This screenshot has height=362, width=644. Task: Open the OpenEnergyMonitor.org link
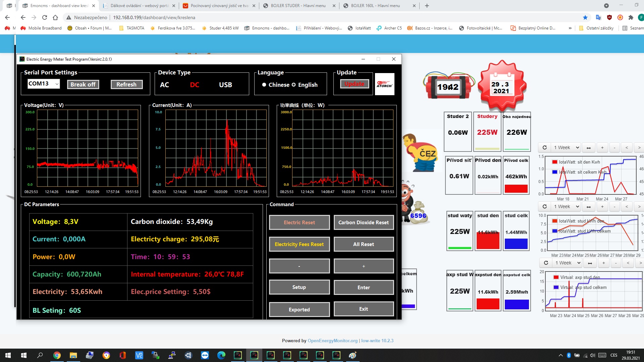332,341
